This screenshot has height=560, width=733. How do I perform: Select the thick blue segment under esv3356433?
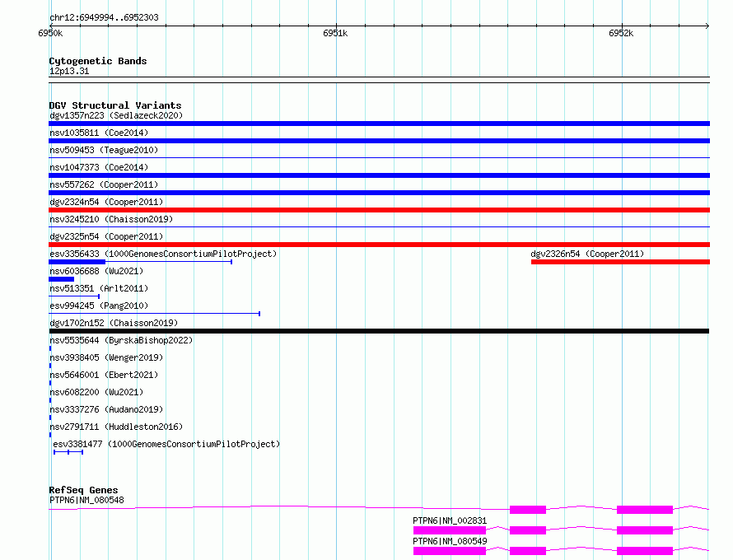click(77, 262)
